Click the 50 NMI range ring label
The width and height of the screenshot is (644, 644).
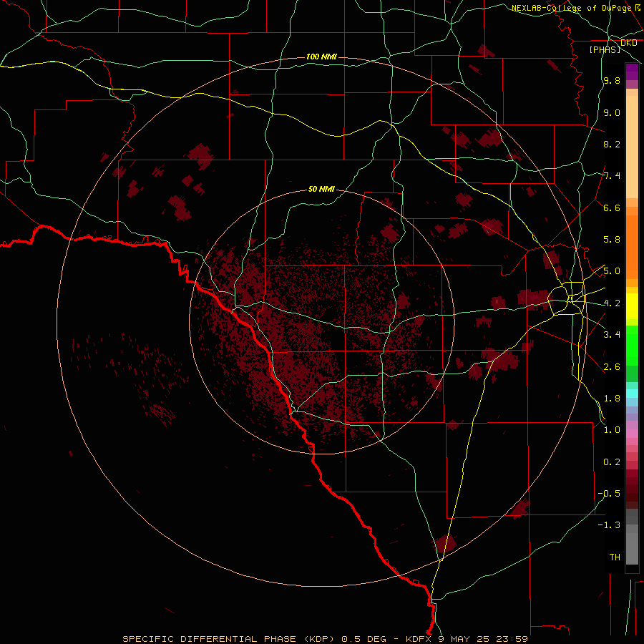coord(321,189)
